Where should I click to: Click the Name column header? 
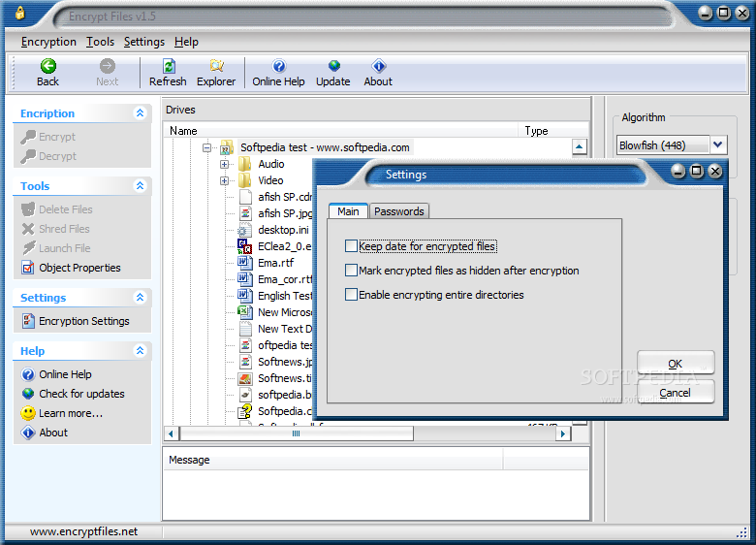341,131
